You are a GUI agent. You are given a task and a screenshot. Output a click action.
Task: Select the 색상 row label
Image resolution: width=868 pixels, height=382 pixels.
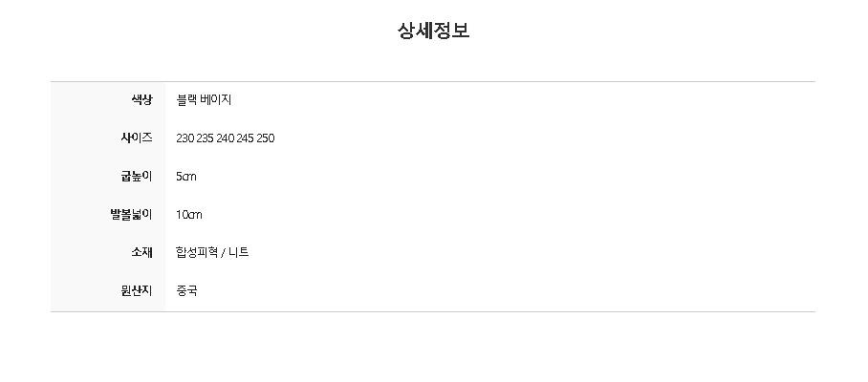click(141, 100)
